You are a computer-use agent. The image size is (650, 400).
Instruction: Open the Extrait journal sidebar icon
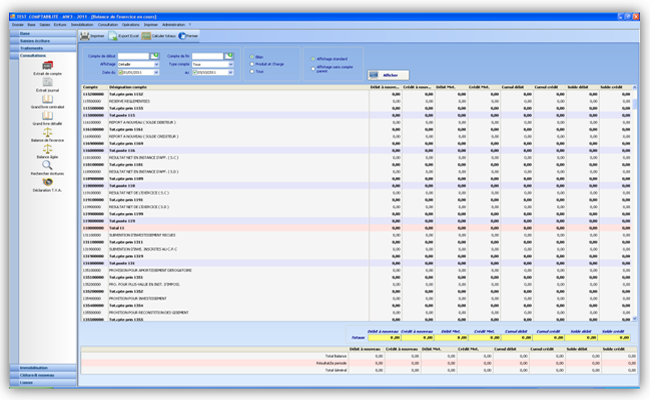pyautogui.click(x=47, y=82)
